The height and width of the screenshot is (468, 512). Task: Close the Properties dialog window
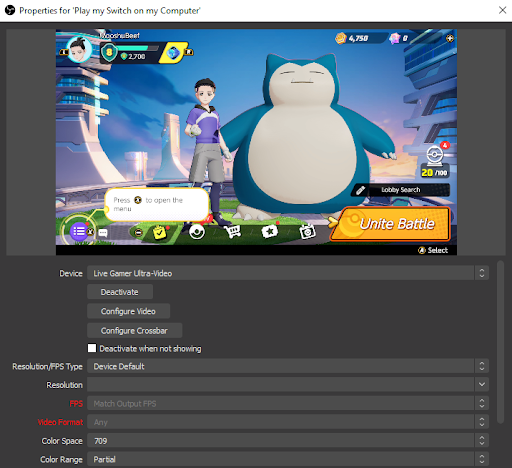502,10
